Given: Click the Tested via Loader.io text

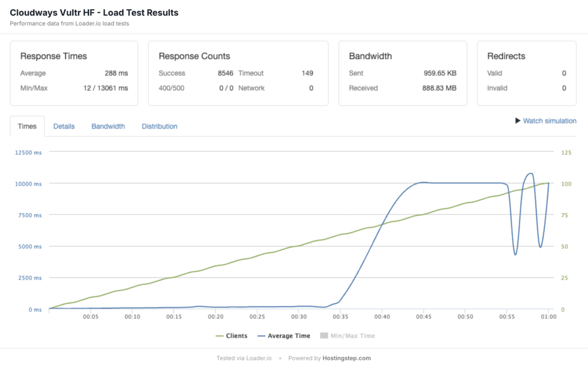Looking at the screenshot, I should [243, 358].
